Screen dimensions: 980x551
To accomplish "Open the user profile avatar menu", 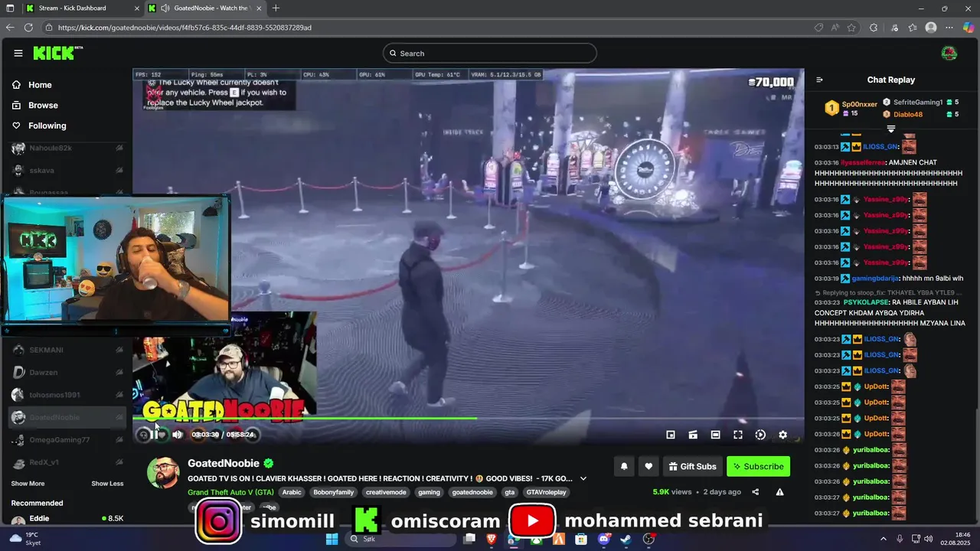I will coord(949,53).
